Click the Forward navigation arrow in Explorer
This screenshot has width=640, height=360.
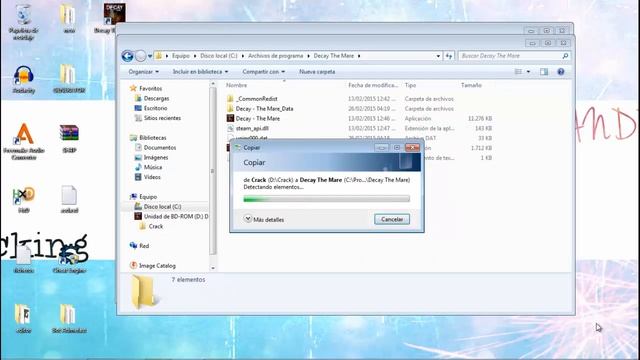coord(140,56)
